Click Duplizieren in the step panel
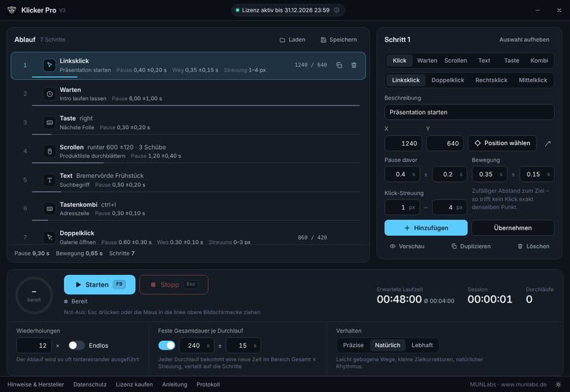Image resolution: width=570 pixels, height=392 pixels. coord(471,246)
